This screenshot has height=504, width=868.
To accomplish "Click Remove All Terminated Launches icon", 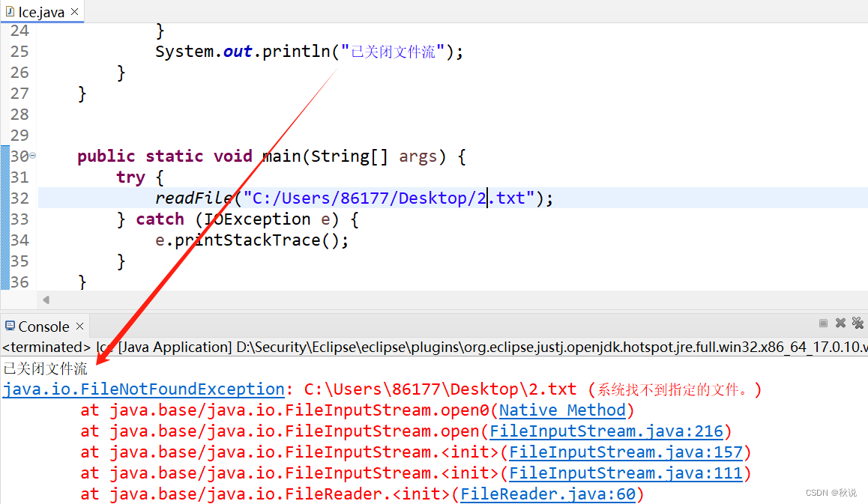I will pyautogui.click(x=858, y=323).
